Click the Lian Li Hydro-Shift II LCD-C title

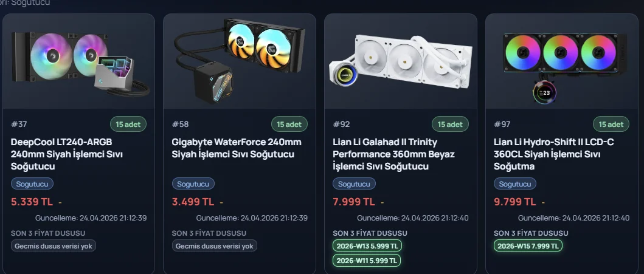[553, 154]
